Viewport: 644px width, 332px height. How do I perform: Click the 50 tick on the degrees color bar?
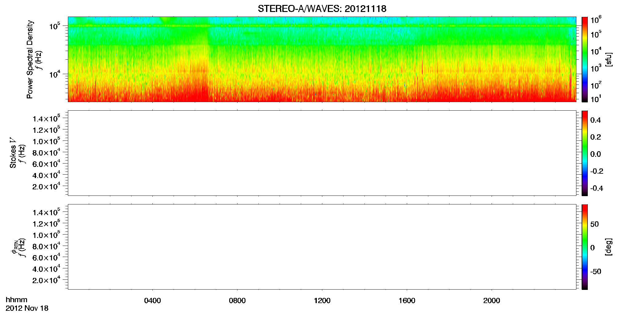pos(595,224)
